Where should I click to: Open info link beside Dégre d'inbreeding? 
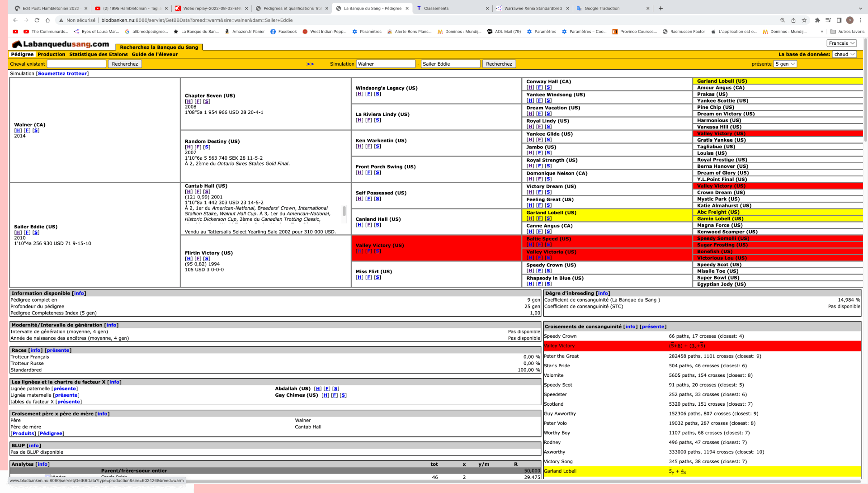tap(603, 293)
